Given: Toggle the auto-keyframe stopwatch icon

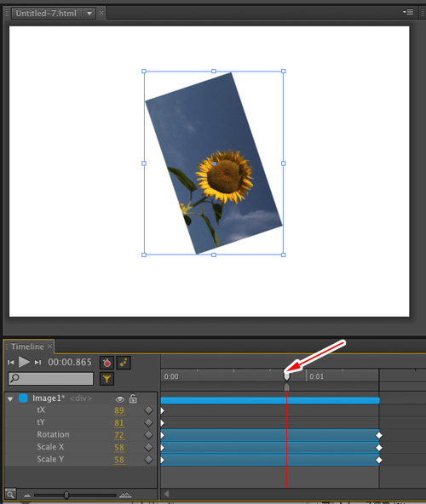Looking at the screenshot, I should pyautogui.click(x=106, y=363).
